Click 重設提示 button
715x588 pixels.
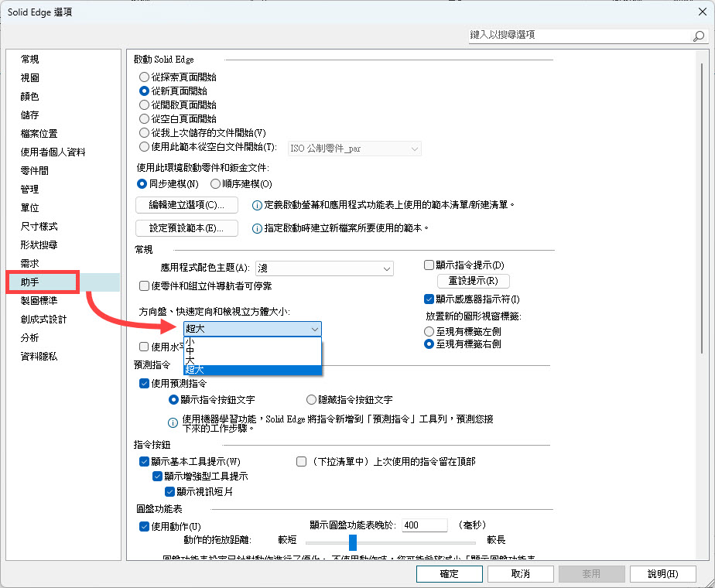[473, 281]
